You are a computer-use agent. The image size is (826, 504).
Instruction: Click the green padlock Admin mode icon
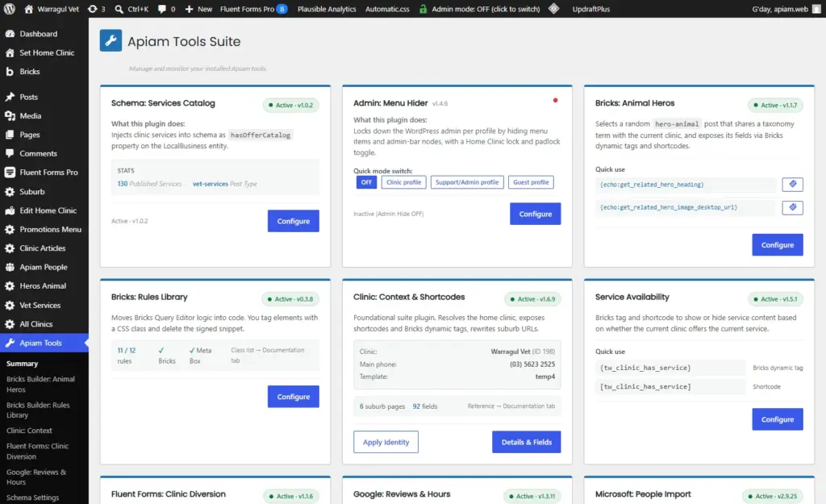[423, 9]
